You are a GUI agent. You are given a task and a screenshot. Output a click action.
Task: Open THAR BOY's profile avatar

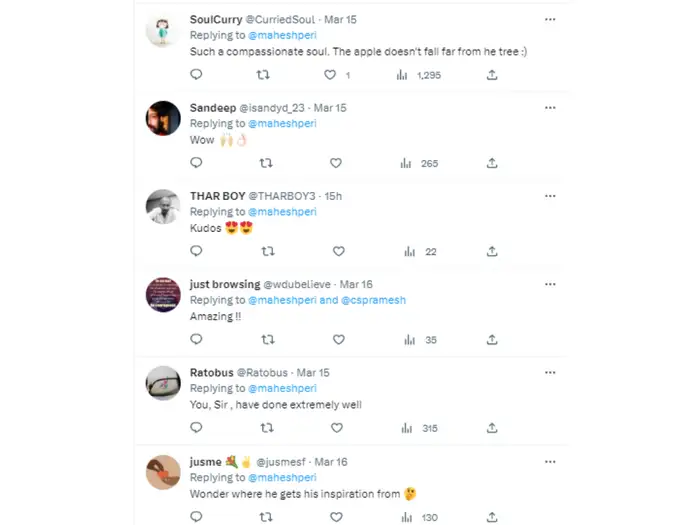pos(162,208)
